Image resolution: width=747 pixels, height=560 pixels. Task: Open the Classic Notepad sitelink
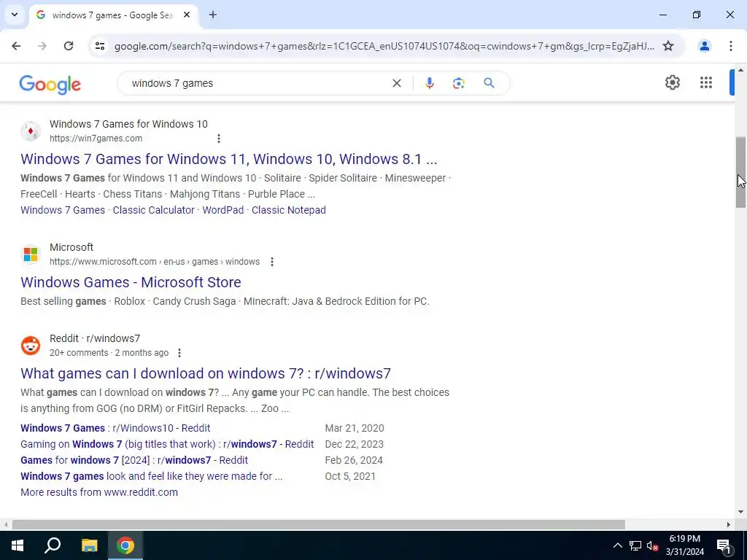pyautogui.click(x=289, y=210)
